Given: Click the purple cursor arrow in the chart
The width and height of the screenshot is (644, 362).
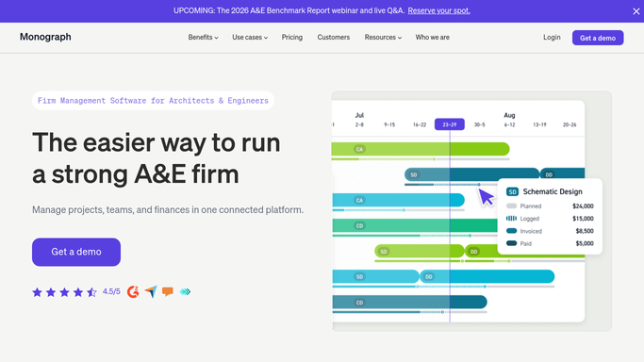Looking at the screenshot, I should (487, 197).
